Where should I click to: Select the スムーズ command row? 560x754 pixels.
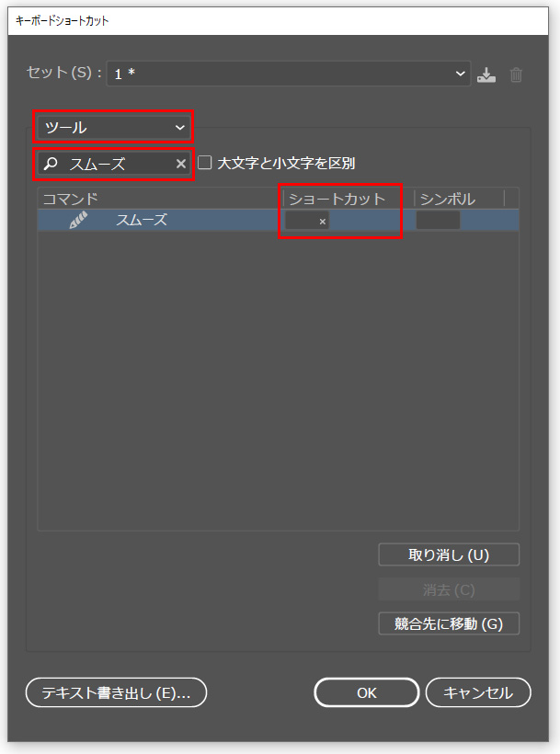278,221
